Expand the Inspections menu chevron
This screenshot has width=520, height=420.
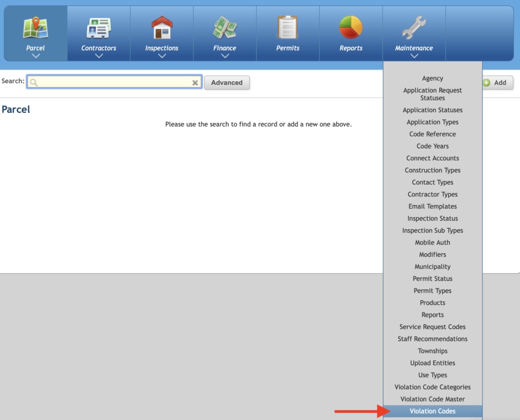(162, 56)
